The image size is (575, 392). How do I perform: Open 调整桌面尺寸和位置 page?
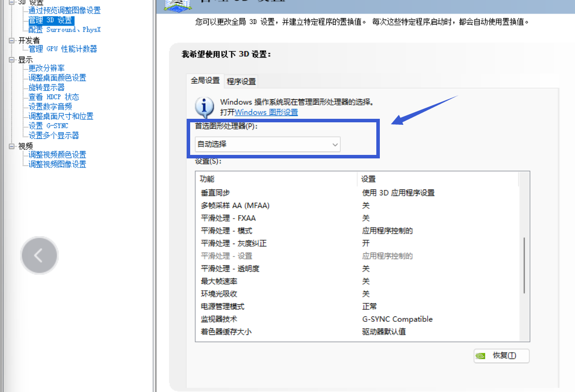(x=61, y=116)
